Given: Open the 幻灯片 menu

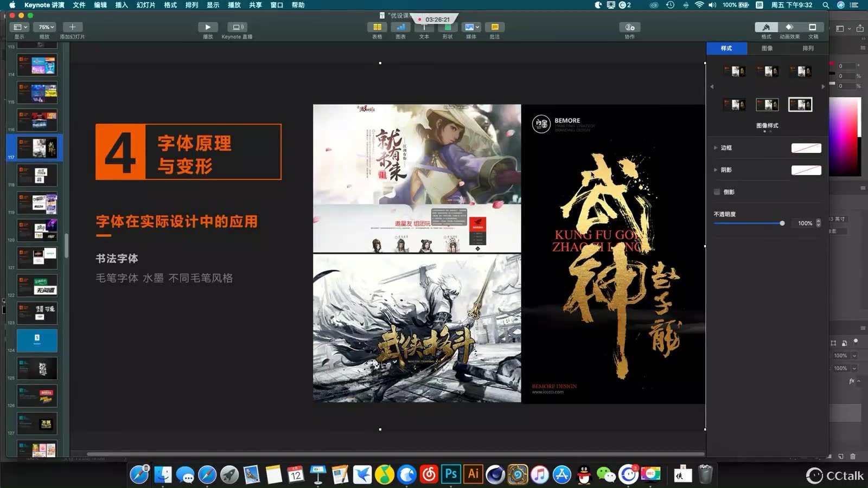Looking at the screenshot, I should pyautogui.click(x=146, y=5).
